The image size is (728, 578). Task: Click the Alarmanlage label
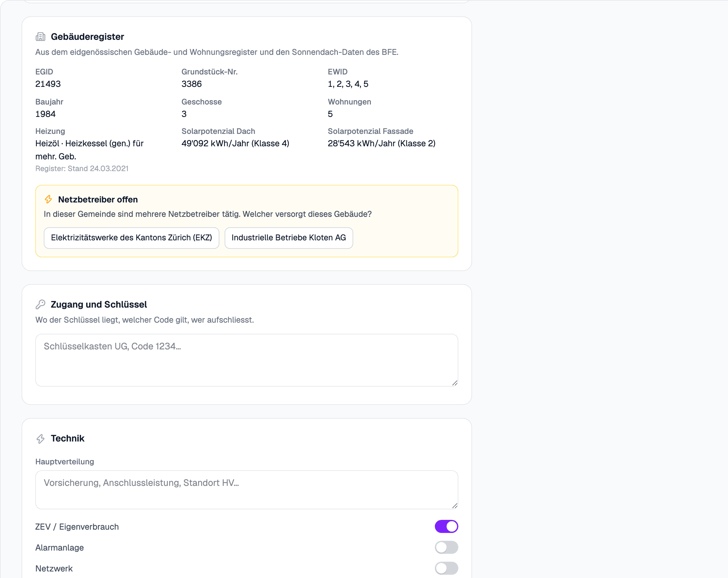coord(59,548)
